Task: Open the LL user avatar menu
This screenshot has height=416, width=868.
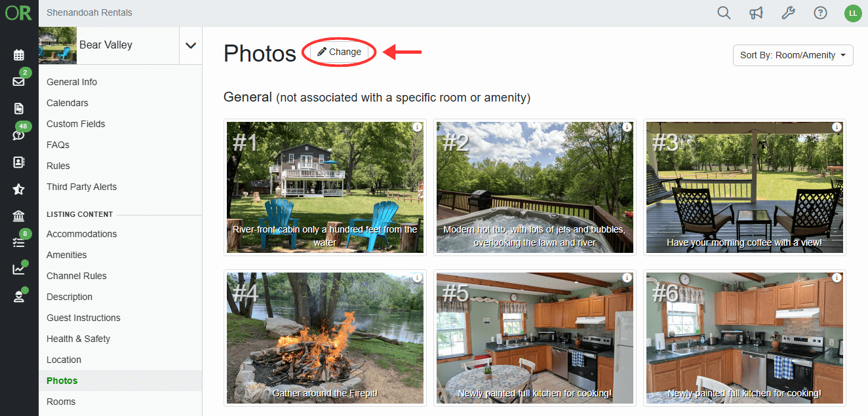Action: pyautogui.click(x=853, y=13)
